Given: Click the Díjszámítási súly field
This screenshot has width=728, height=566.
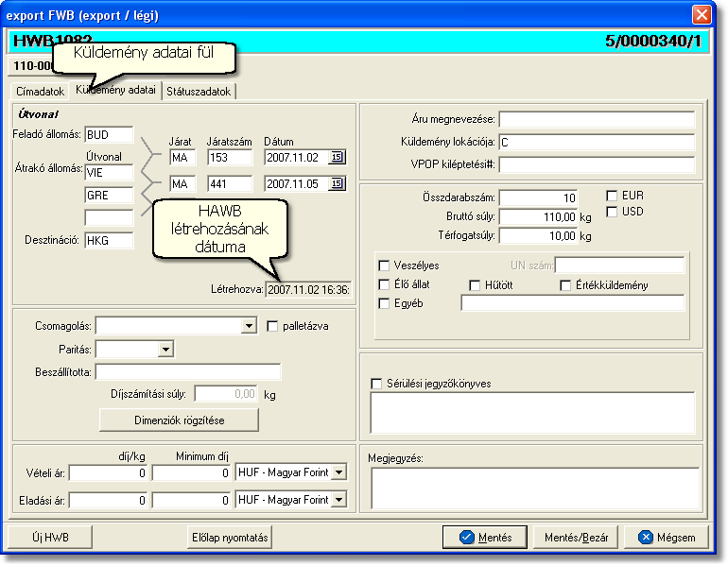Looking at the screenshot, I should click(226, 394).
